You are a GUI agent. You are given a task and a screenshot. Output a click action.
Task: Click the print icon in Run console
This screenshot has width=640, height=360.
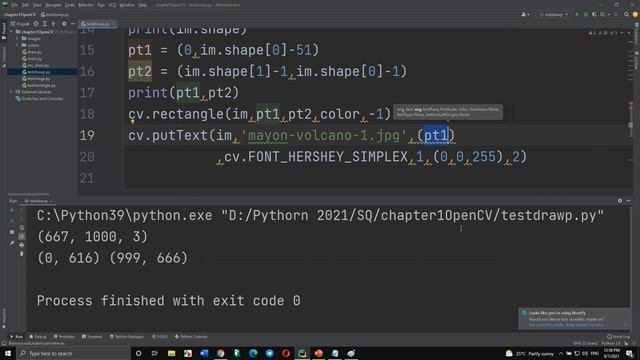click(x=22, y=245)
